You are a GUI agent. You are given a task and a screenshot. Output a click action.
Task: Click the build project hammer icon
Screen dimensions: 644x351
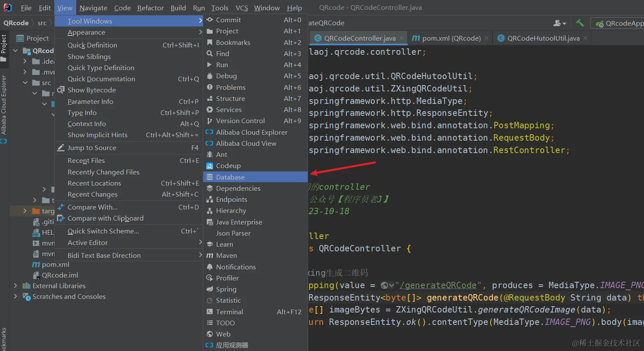click(x=580, y=23)
